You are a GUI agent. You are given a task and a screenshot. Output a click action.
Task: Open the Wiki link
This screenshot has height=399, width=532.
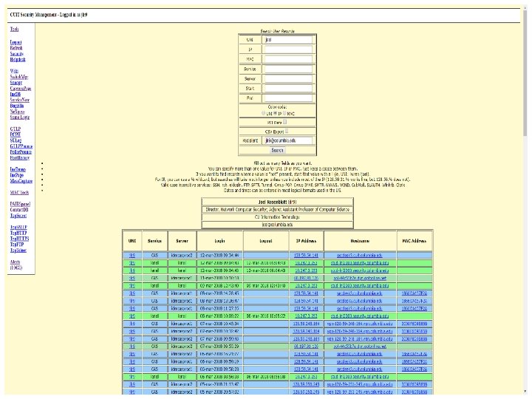(14, 71)
